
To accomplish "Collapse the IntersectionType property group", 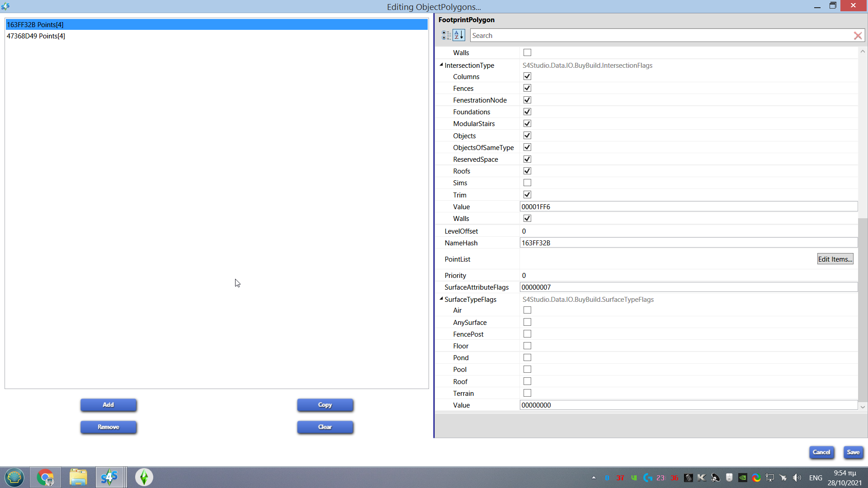I will [441, 65].
